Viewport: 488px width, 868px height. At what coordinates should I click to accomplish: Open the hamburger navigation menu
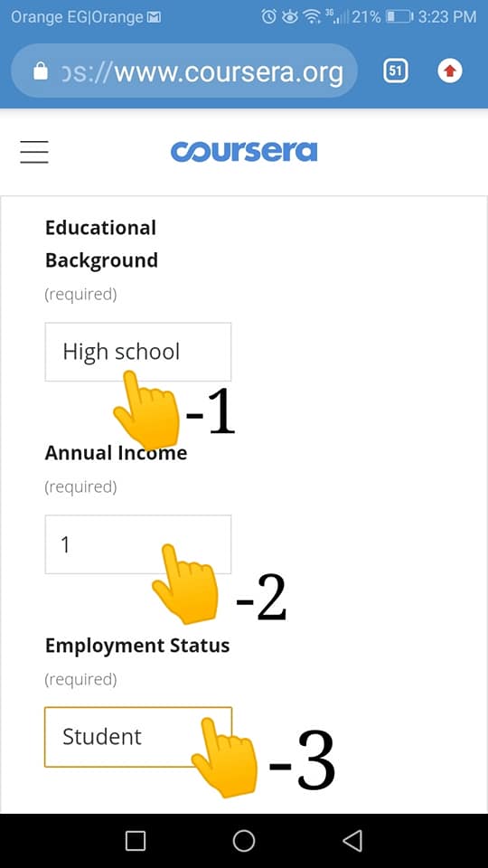34,152
